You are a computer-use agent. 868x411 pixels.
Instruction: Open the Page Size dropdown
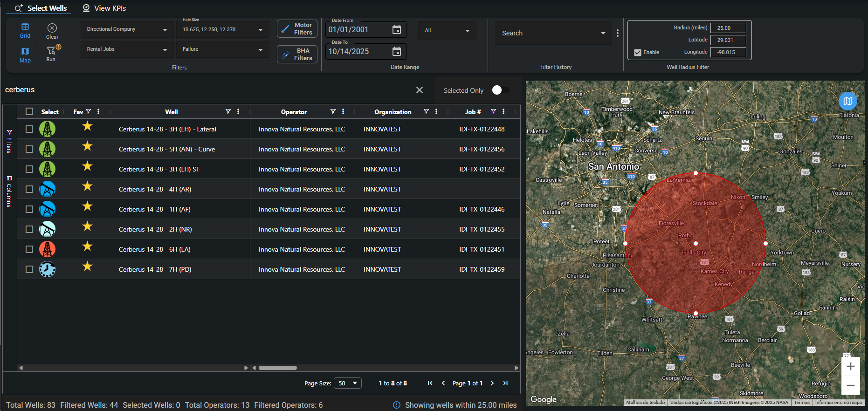[x=348, y=383]
